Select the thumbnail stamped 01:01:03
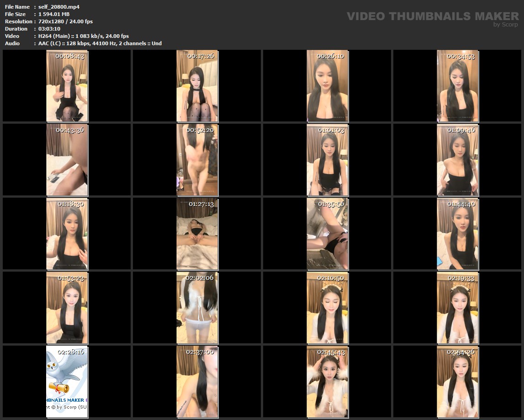Image resolution: width=524 pixels, height=420 pixels. [327, 160]
